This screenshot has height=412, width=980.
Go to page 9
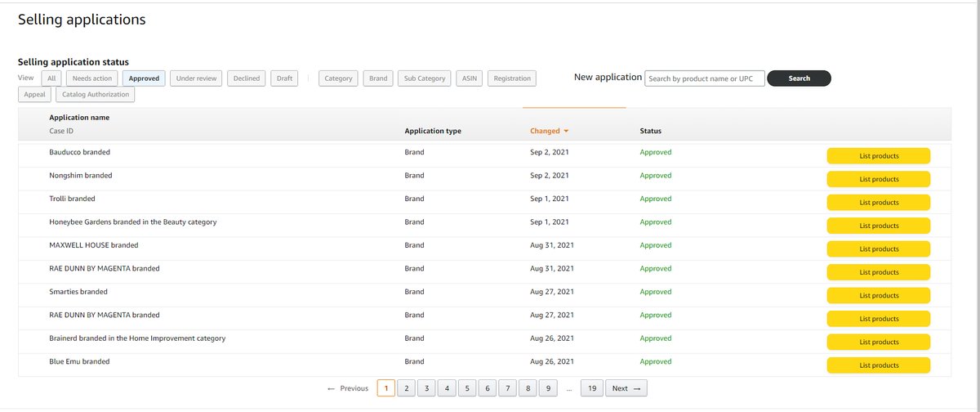point(548,388)
